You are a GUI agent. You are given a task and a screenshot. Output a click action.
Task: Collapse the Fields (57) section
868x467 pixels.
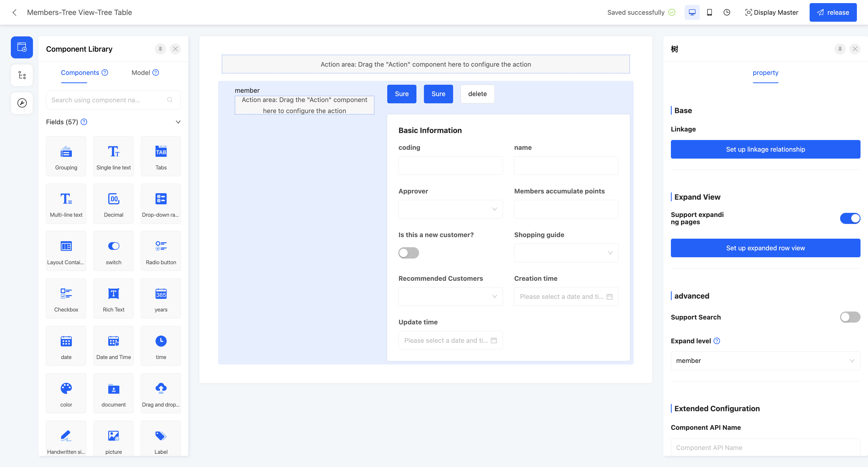tap(178, 122)
